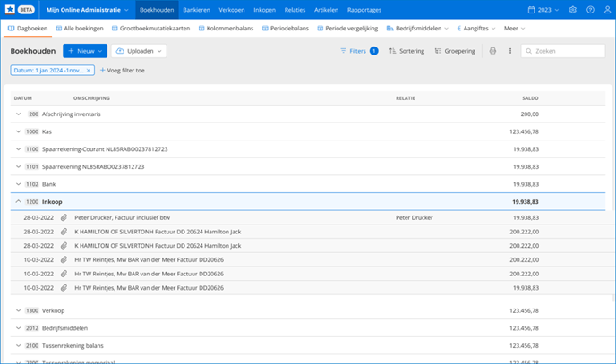Viewport: 616px width, 364px height.
Task: Remove the Datum filter chip
Action: pyautogui.click(x=88, y=70)
